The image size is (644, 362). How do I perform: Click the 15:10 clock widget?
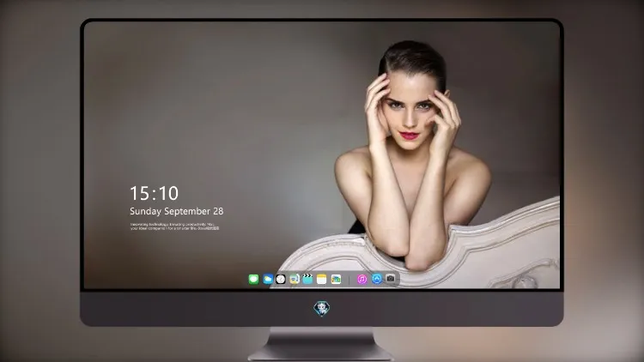(154, 193)
